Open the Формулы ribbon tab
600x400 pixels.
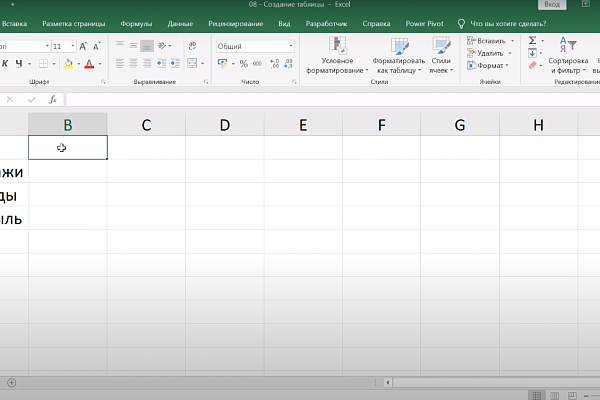pyautogui.click(x=136, y=24)
